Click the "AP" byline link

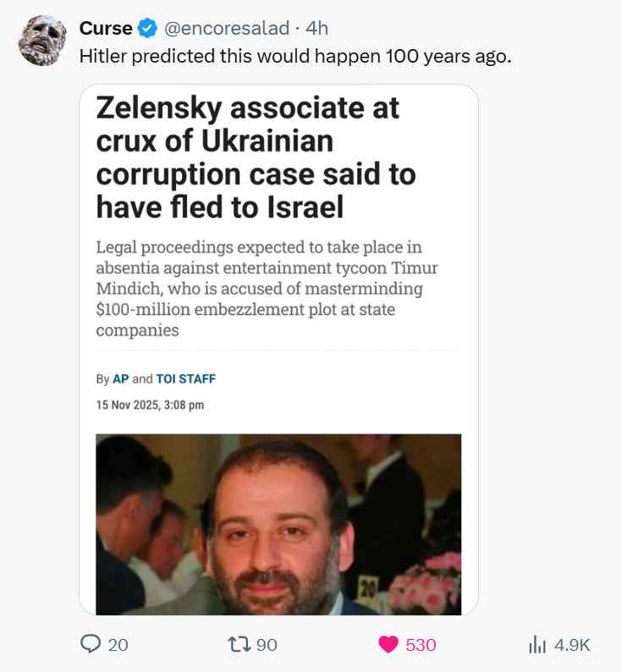pyautogui.click(x=120, y=379)
